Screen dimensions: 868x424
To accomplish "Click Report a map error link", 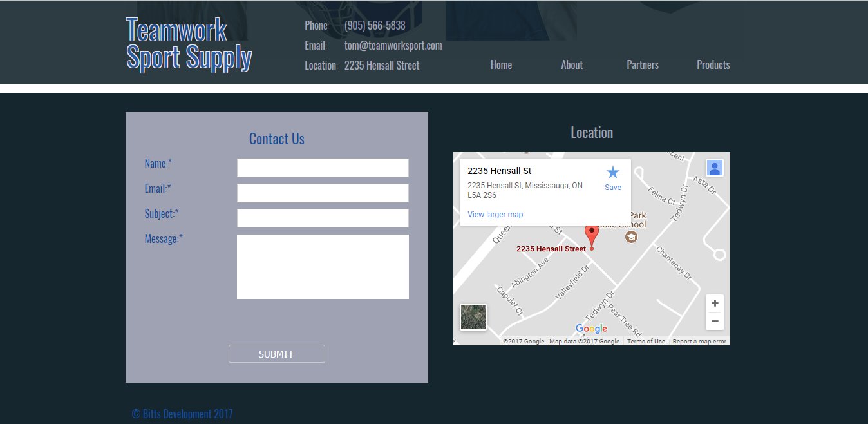I will [x=699, y=342].
